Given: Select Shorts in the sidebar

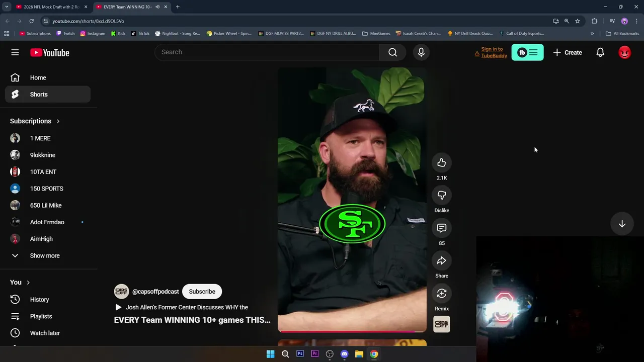Looking at the screenshot, I should click(x=48, y=95).
